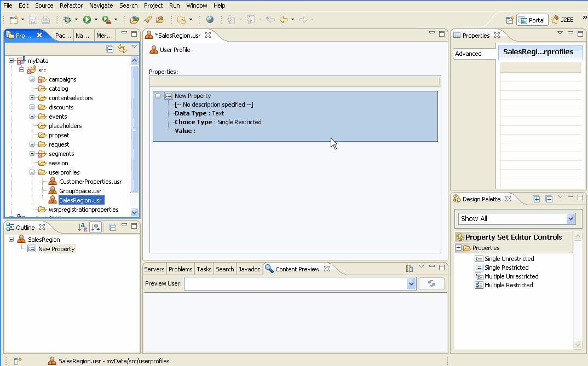Open the Window menu

(x=197, y=5)
